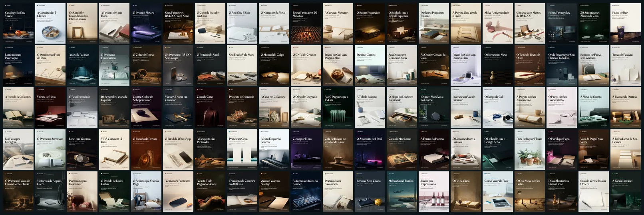
Task: Open 'O Prompt Mestre' cover
Action: (x=146, y=24)
